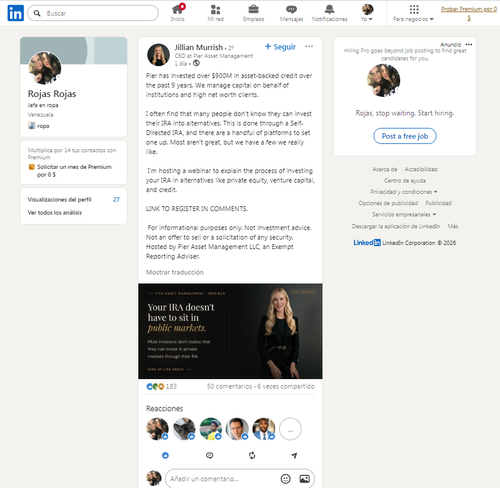This screenshot has width=500, height=488.
Task: Open third reactor avatar in Reacciones
Action: (211, 429)
